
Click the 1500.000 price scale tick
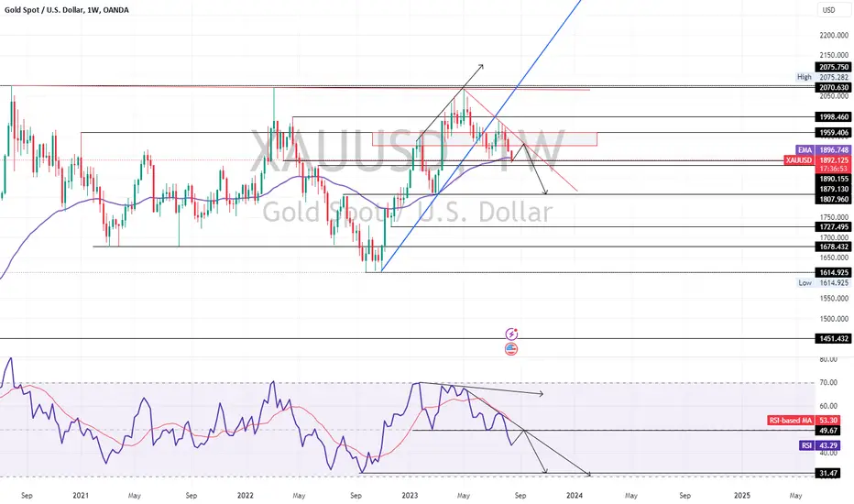(x=834, y=319)
